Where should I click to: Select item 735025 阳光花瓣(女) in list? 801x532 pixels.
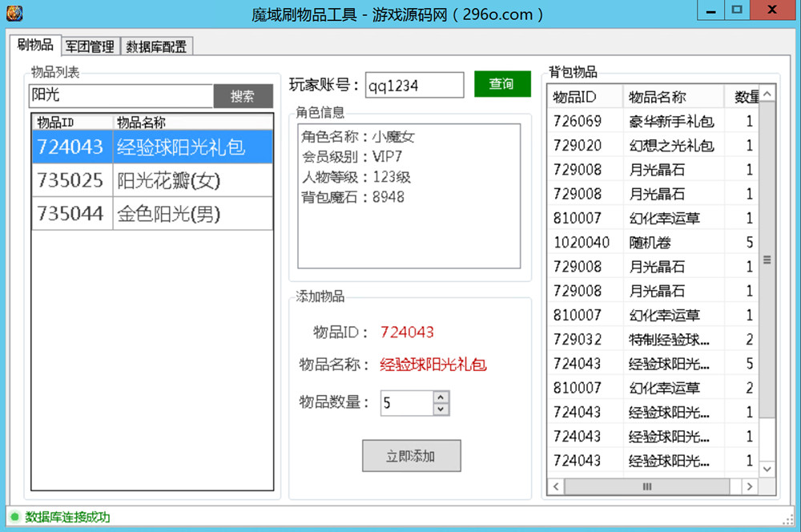pyautogui.click(x=152, y=181)
